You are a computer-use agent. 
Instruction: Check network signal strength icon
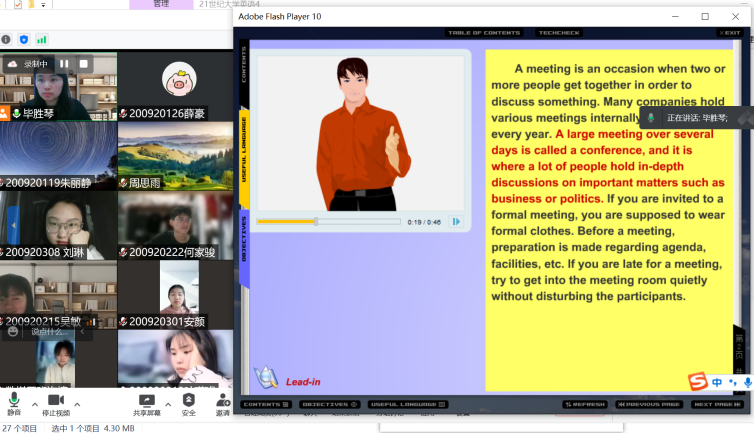(x=42, y=39)
